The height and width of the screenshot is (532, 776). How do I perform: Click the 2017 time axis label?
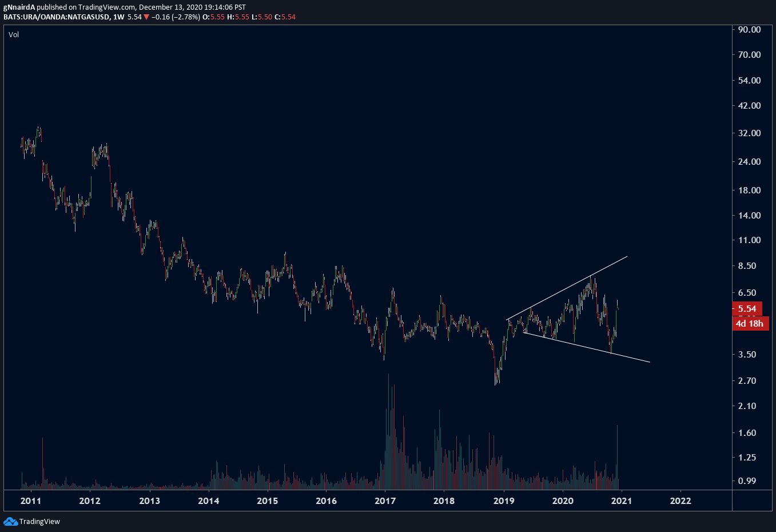(x=385, y=501)
